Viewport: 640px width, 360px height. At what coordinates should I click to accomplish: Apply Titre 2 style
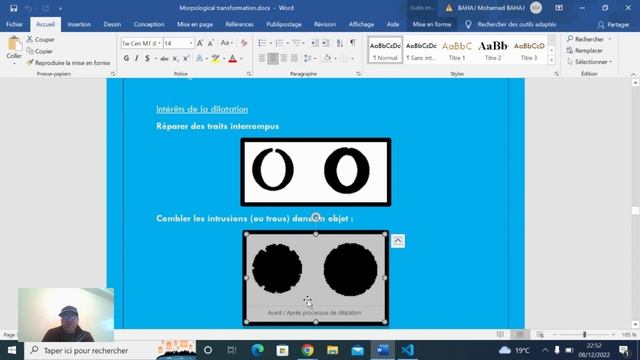tap(493, 50)
